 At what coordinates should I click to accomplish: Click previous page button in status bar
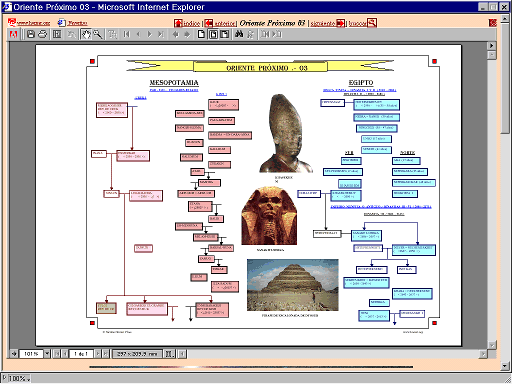pos(65,354)
